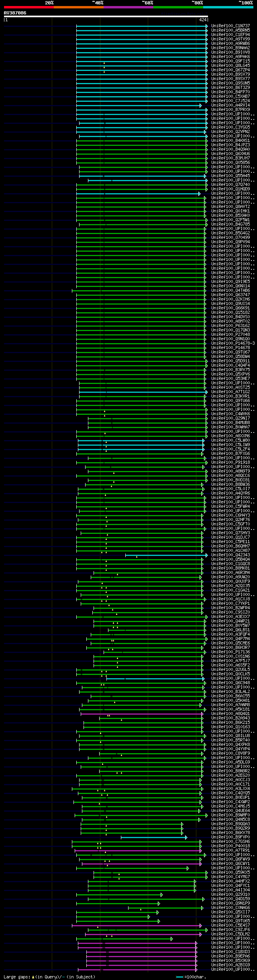The height and width of the screenshot is (980, 257).
Task: Open hit UniRef100_Q6XHU6
Action: [230, 154]
